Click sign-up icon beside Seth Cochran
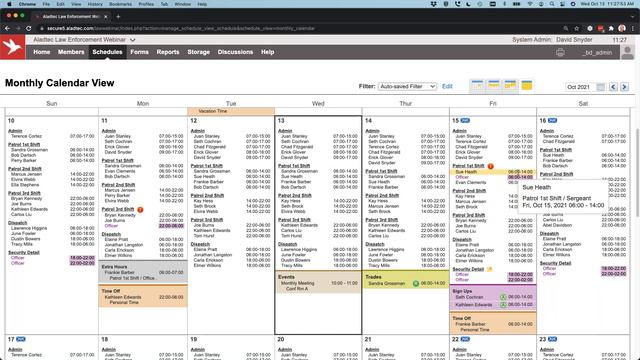 503,297
